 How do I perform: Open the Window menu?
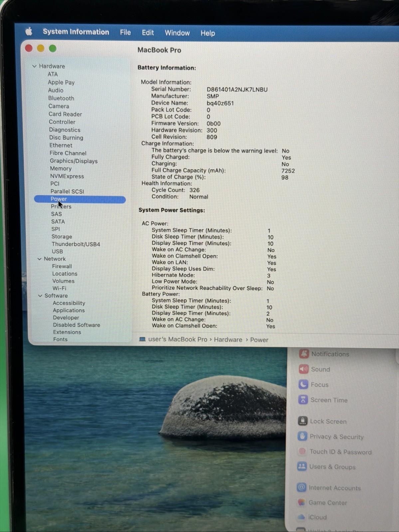point(177,33)
